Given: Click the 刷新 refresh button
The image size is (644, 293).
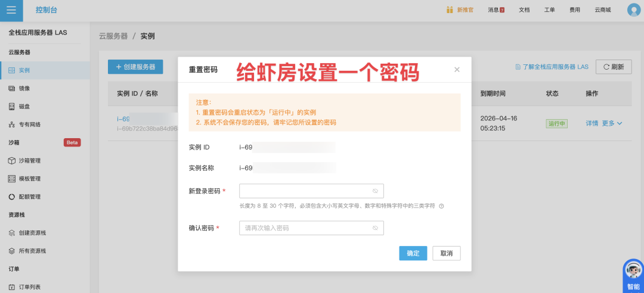Looking at the screenshot, I should point(614,67).
